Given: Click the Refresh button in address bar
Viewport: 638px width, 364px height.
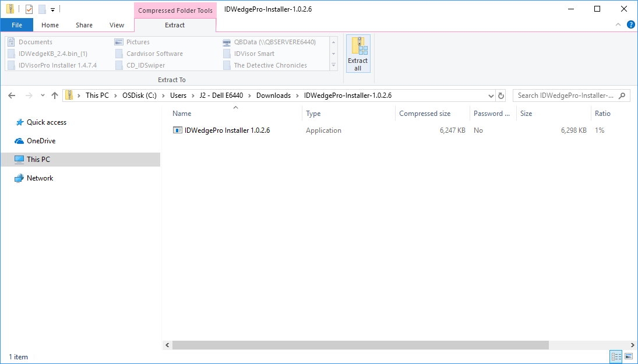Looking at the screenshot, I should [501, 96].
